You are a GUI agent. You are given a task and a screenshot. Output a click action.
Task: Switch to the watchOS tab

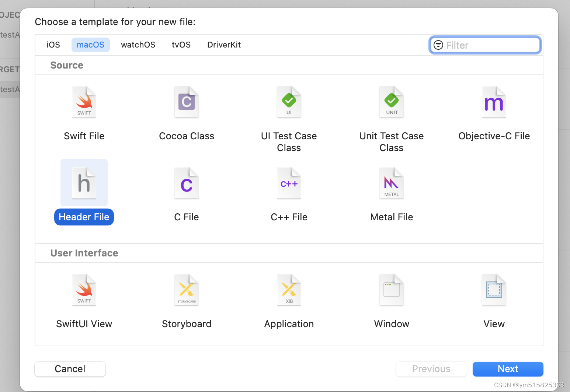(138, 45)
